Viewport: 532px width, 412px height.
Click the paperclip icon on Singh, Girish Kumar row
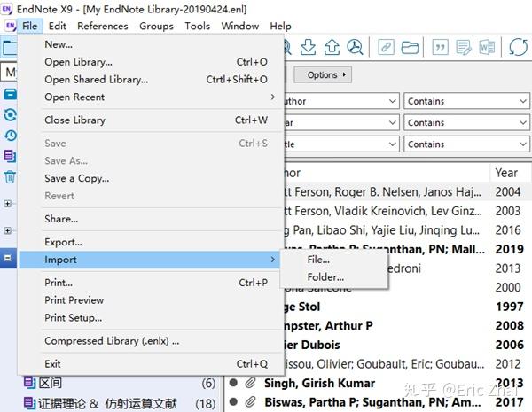pyautogui.click(x=250, y=383)
